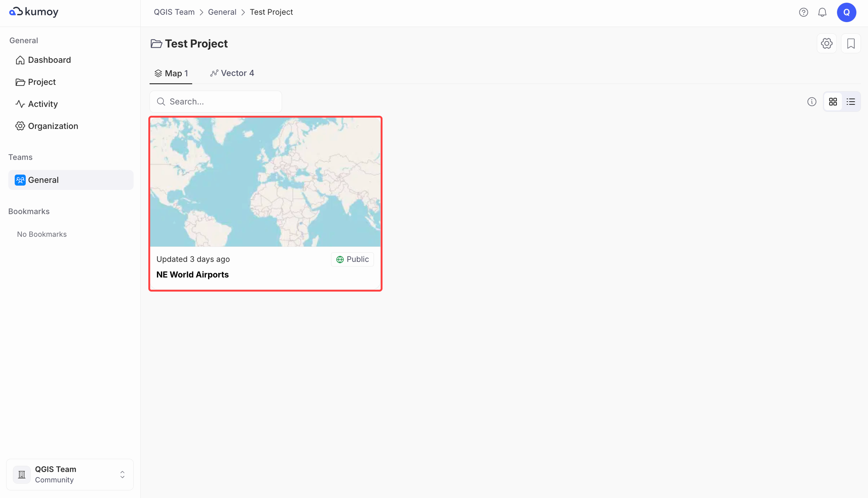
Task: Open user avatar Q menu
Action: point(847,12)
